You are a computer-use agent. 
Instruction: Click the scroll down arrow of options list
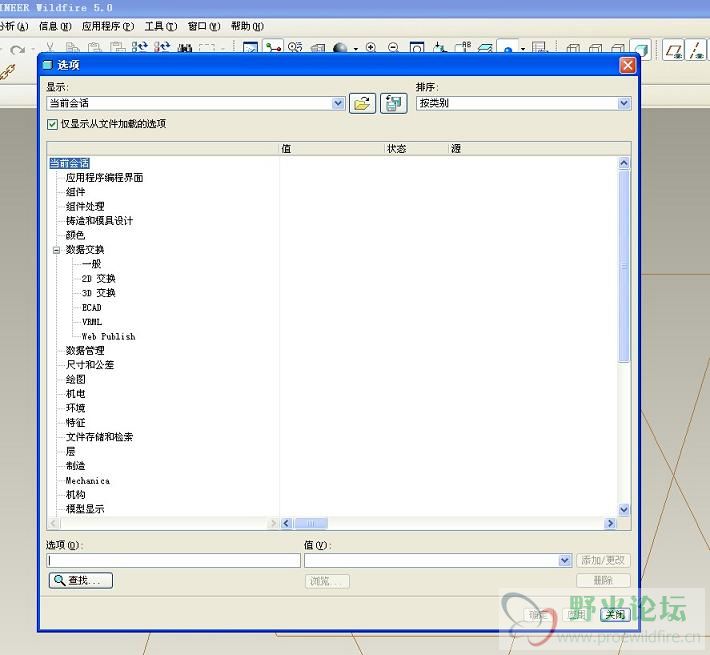(624, 510)
